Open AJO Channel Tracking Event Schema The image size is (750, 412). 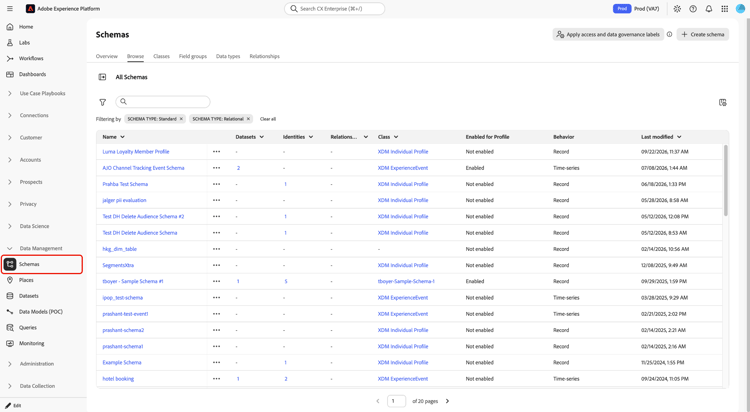click(143, 168)
